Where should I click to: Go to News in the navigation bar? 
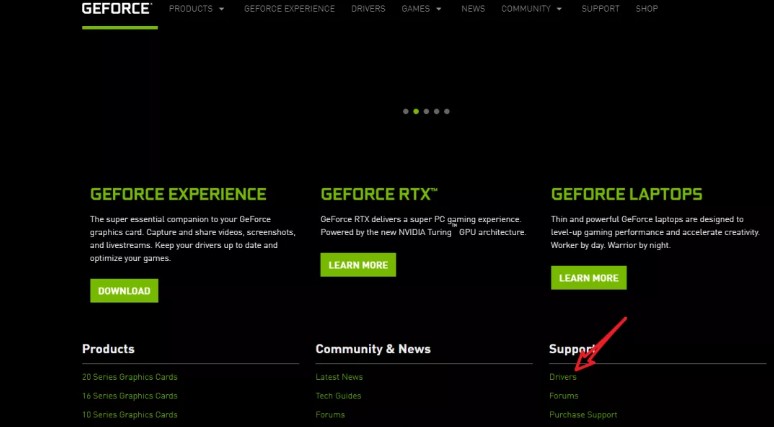(x=473, y=8)
